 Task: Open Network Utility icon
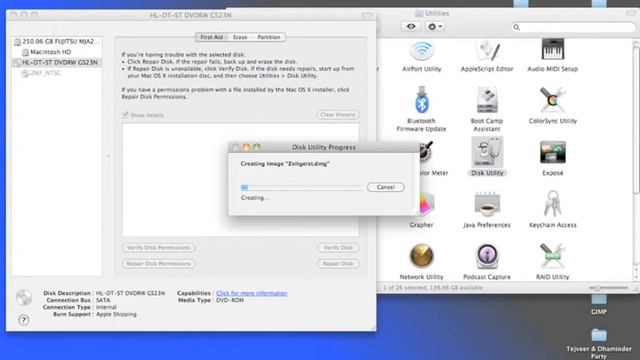coord(421,256)
